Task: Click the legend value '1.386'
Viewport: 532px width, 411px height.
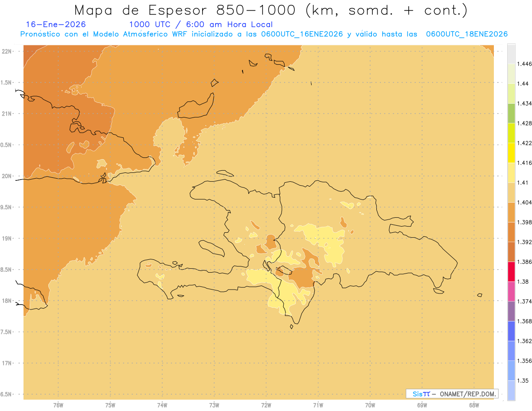Action: [x=525, y=262]
